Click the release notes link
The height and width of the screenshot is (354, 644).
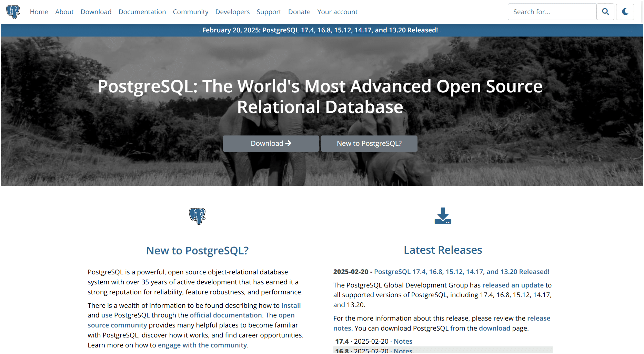pyautogui.click(x=539, y=318)
